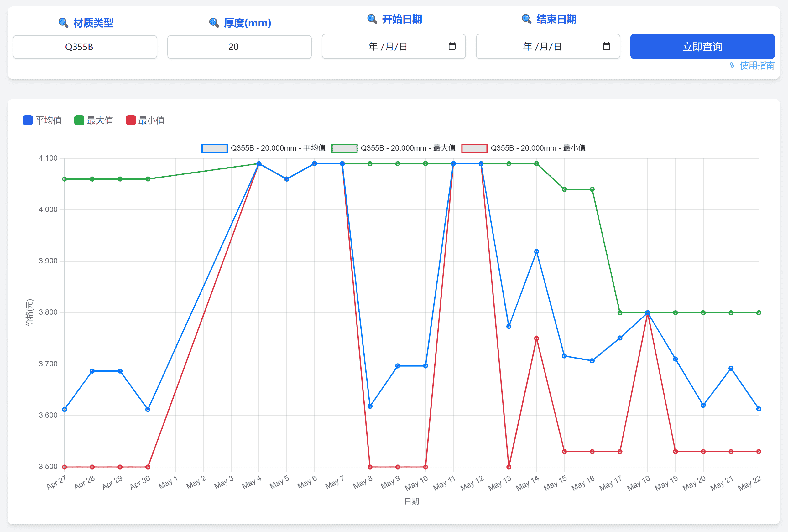Click the 开始日期 date input
This screenshot has height=532, width=788.
tap(394, 46)
